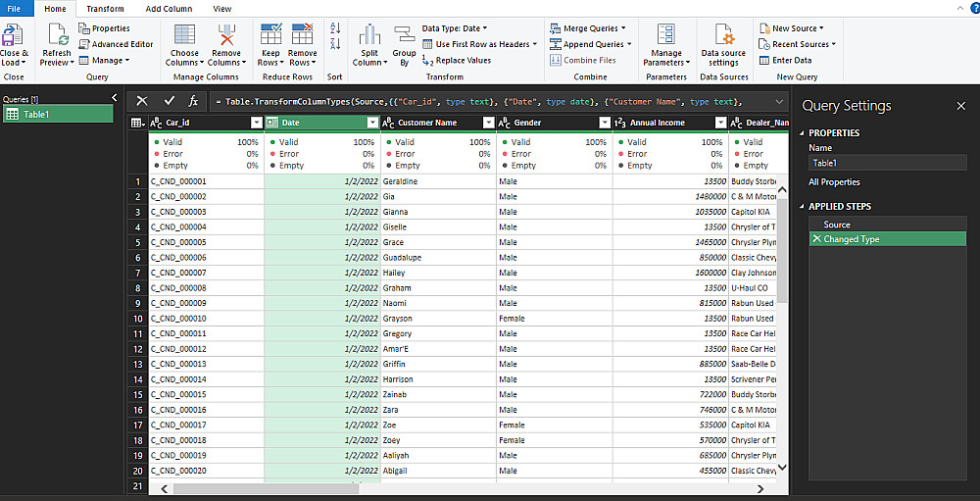Click the Remove Columns icon

[x=226, y=34]
